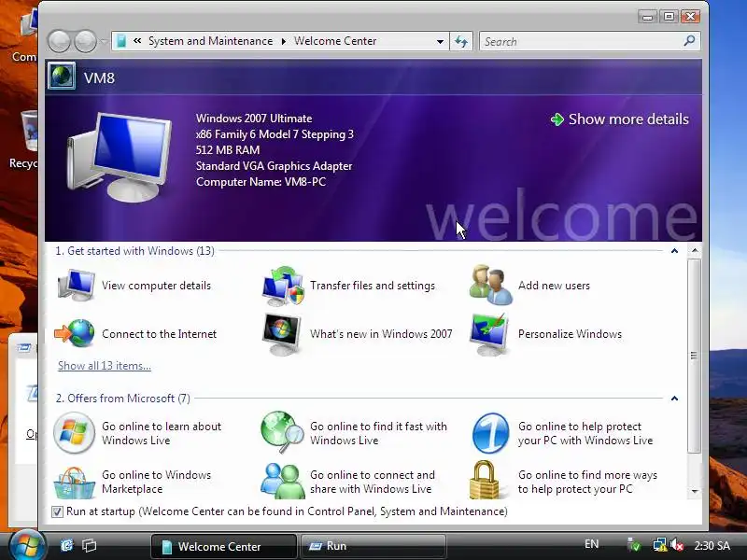Switch to Run taskbar button

373,546
